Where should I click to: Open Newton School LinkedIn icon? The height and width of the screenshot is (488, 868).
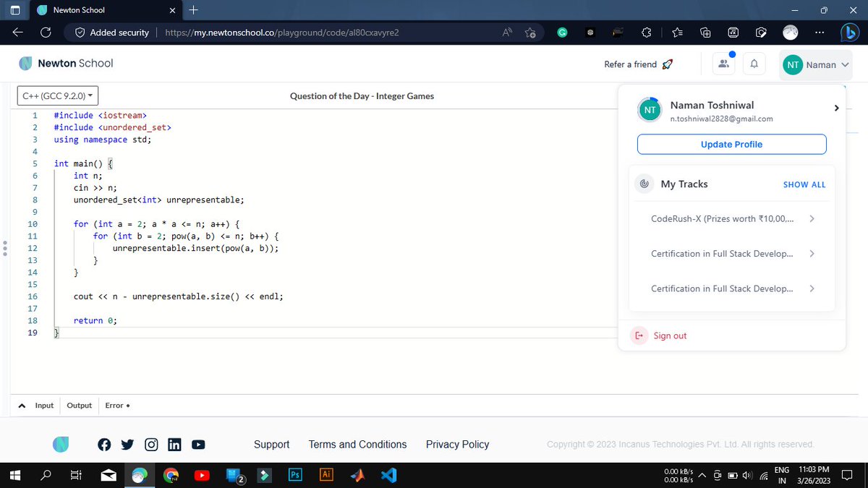[x=174, y=445]
